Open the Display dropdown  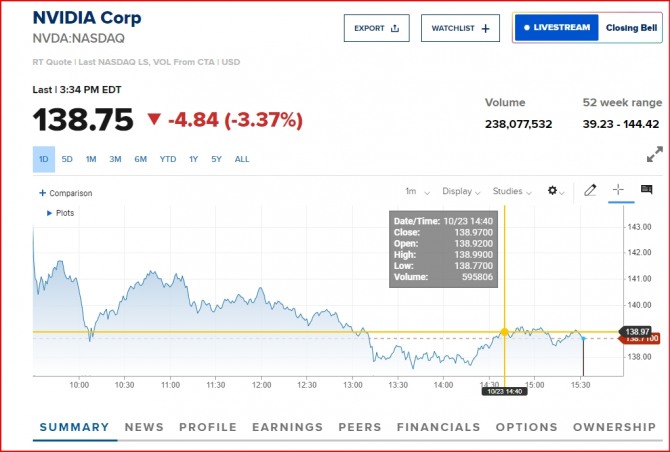461,191
